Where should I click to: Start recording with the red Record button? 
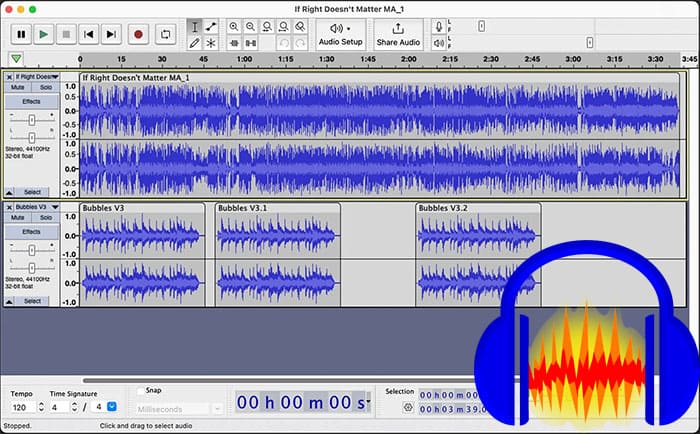tap(138, 34)
